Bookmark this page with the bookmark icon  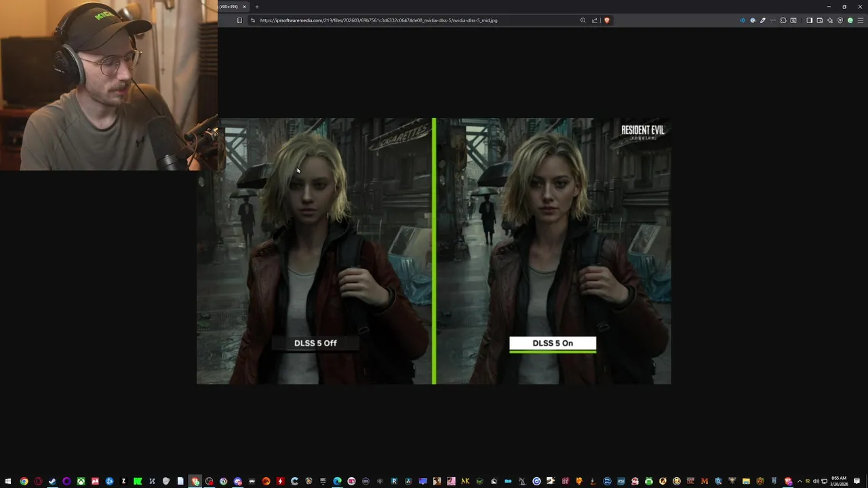coord(239,20)
